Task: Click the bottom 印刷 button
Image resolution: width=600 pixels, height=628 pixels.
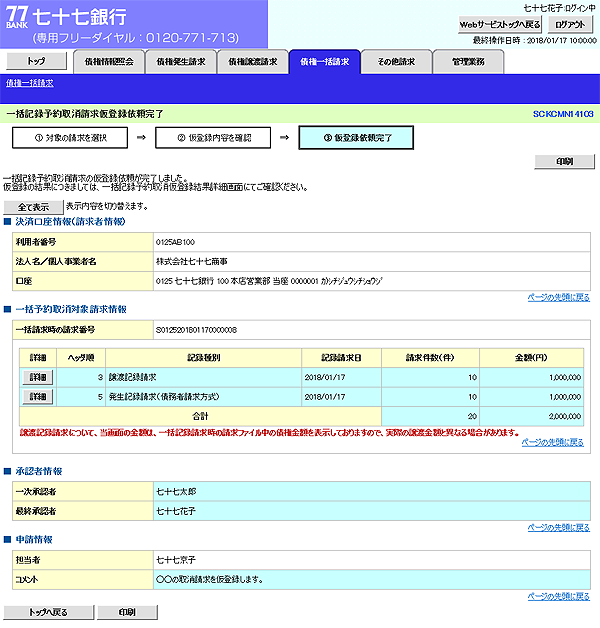Action: (127, 612)
